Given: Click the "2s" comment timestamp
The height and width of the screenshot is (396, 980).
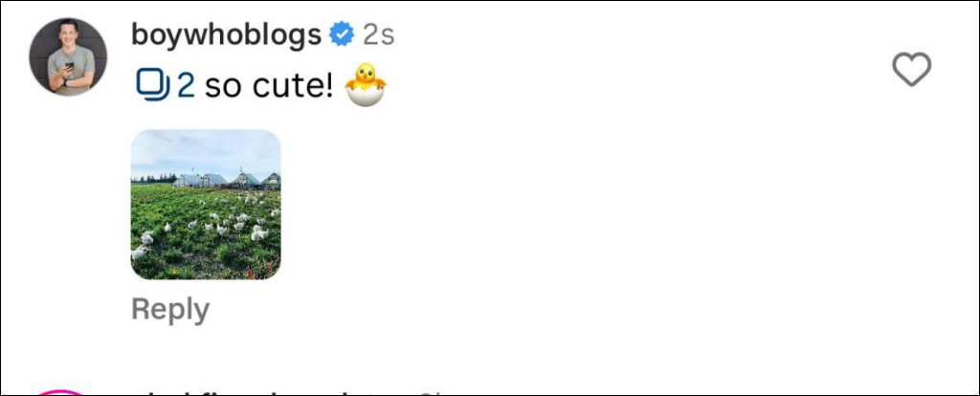Looking at the screenshot, I should (x=379, y=35).
